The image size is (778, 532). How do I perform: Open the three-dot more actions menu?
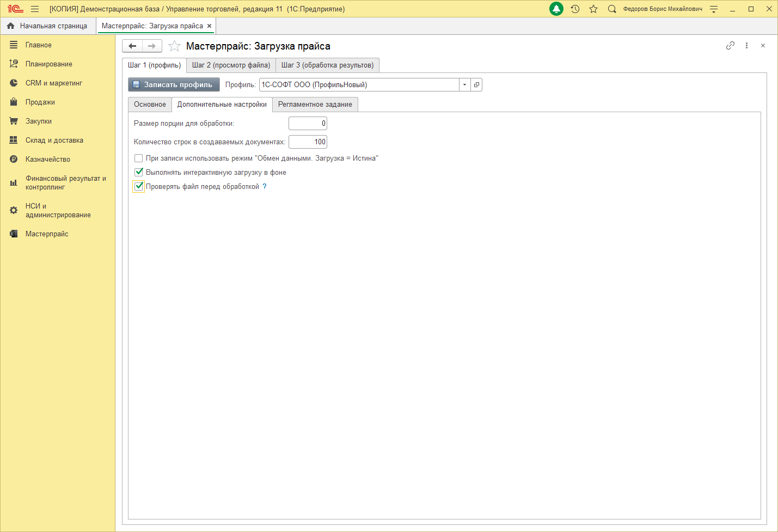(x=746, y=46)
